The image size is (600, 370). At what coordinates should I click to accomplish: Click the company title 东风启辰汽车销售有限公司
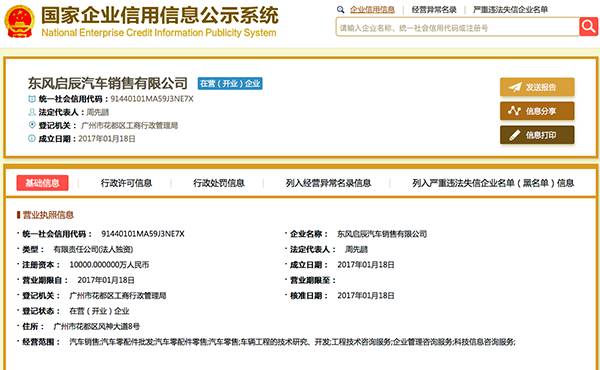pos(108,83)
